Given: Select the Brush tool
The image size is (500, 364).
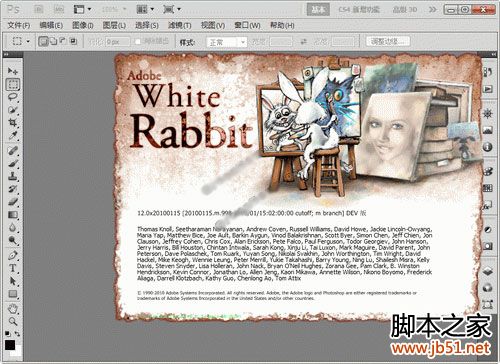Looking at the screenshot, I should pos(13,163).
